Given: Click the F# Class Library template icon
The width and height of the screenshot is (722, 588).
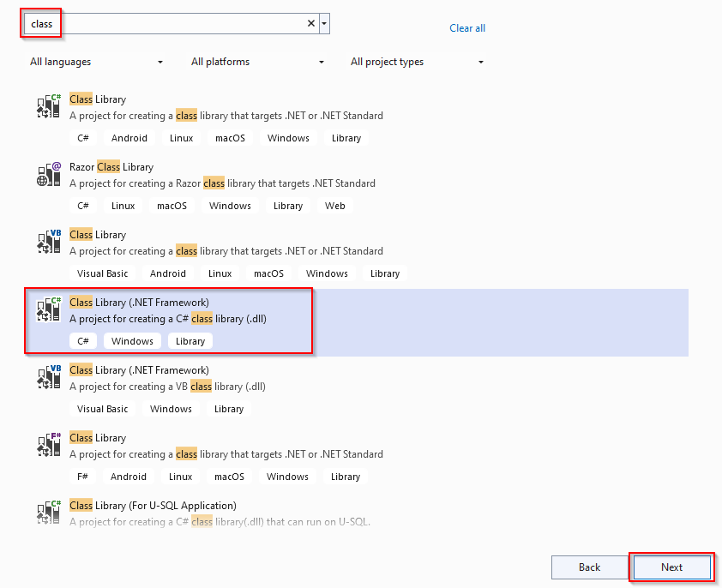Looking at the screenshot, I should pos(49,444).
